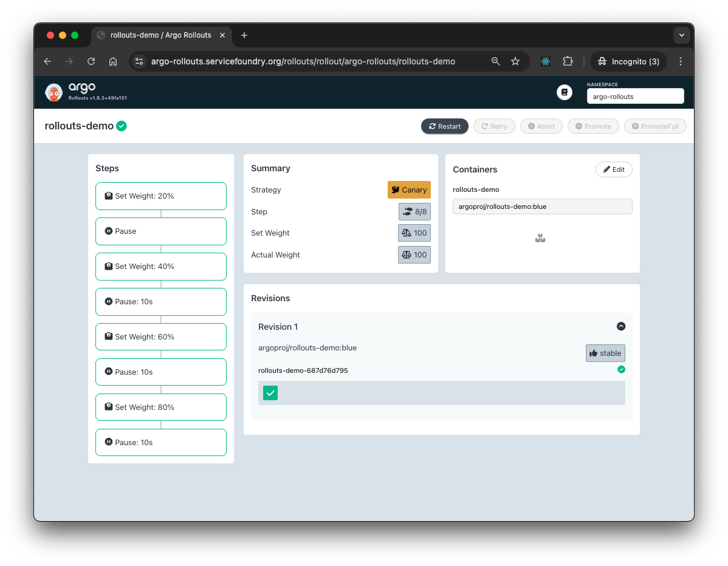This screenshot has width=728, height=566.
Task: Click the React DevTools extension icon
Action: [546, 61]
